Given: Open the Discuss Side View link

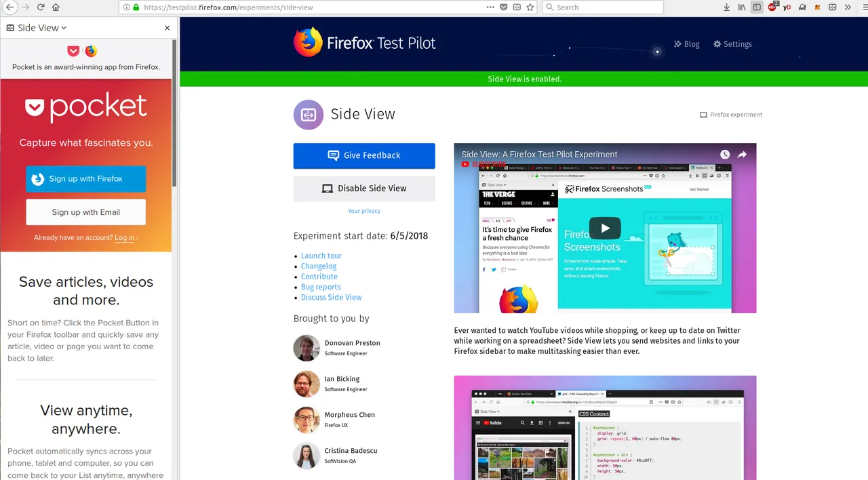Looking at the screenshot, I should pos(332,298).
